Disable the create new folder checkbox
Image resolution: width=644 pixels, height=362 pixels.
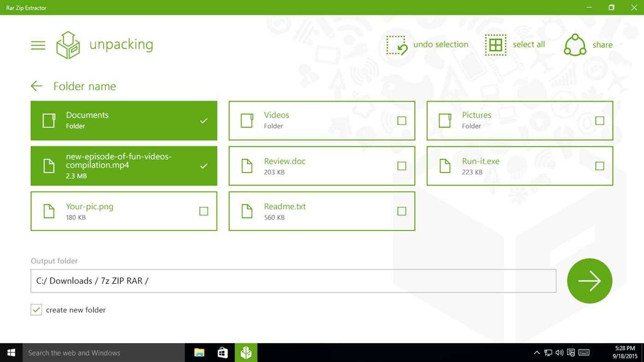tap(36, 310)
